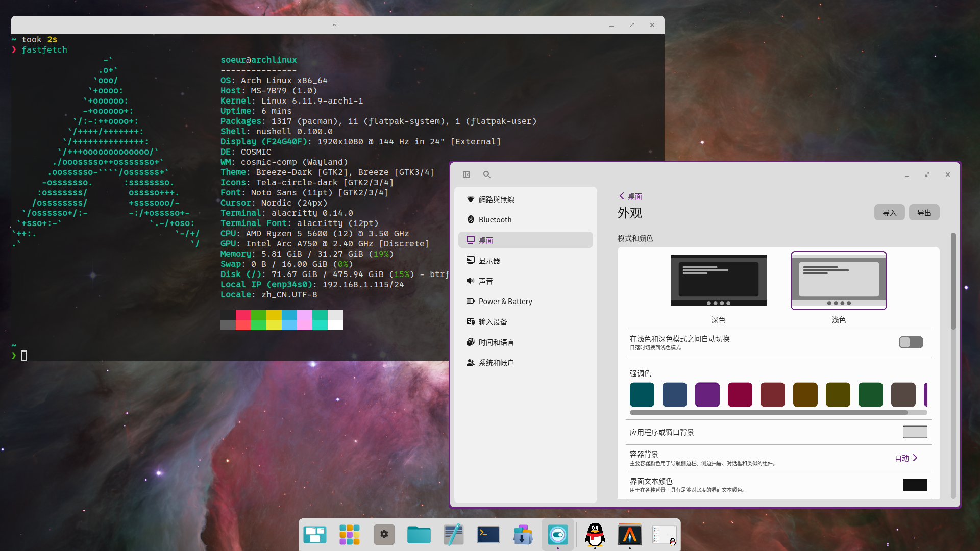Toggle the settings sidebar panel icon
This screenshot has height=551, width=980.
466,174
